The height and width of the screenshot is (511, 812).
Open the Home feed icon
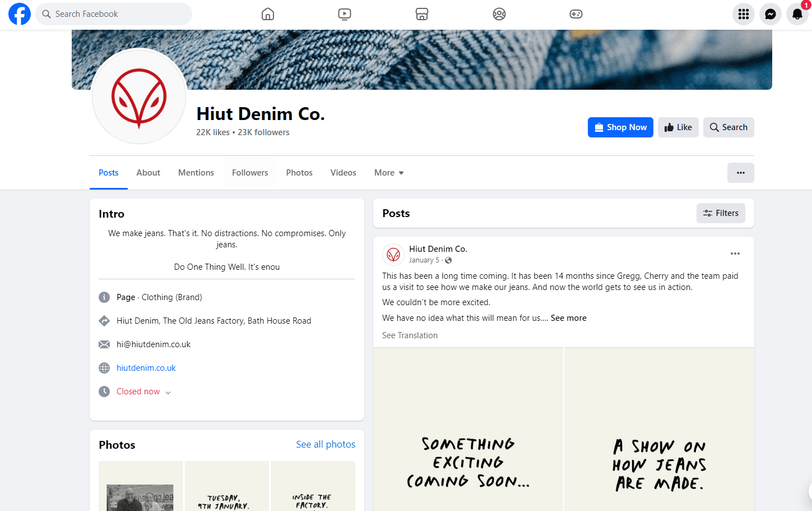(x=268, y=14)
